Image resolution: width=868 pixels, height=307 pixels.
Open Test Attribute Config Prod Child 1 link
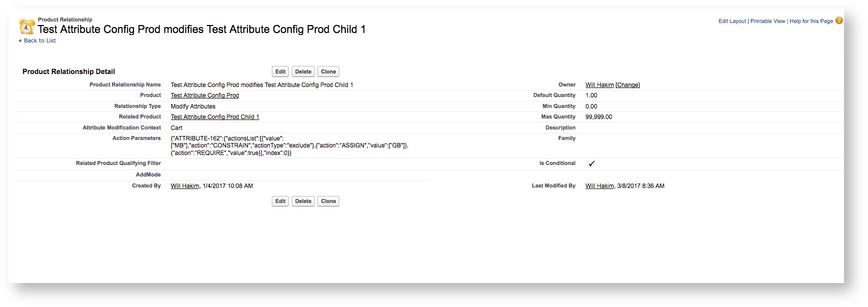215,117
